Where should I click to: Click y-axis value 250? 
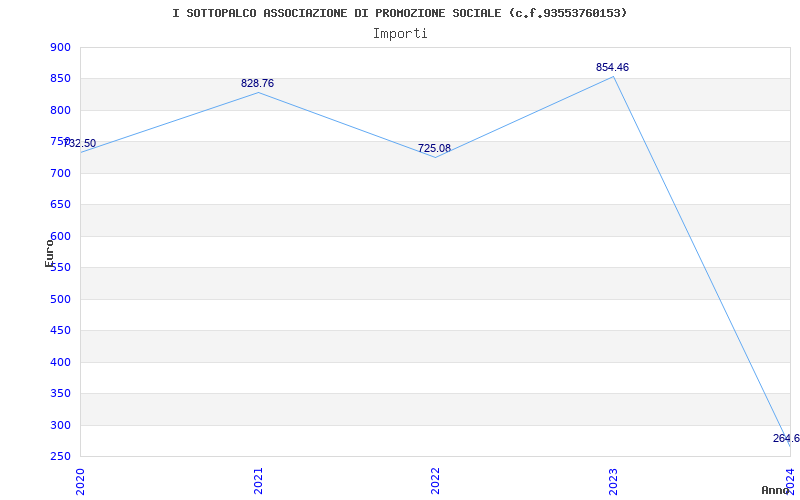pos(61,457)
